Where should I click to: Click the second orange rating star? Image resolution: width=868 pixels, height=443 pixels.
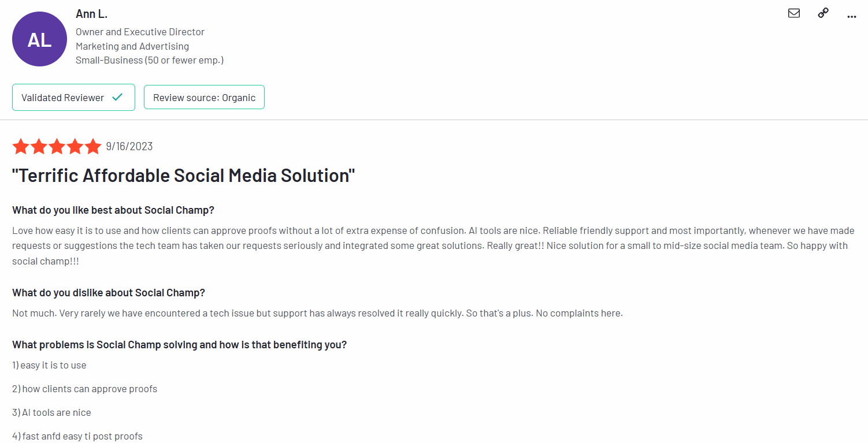tap(39, 147)
